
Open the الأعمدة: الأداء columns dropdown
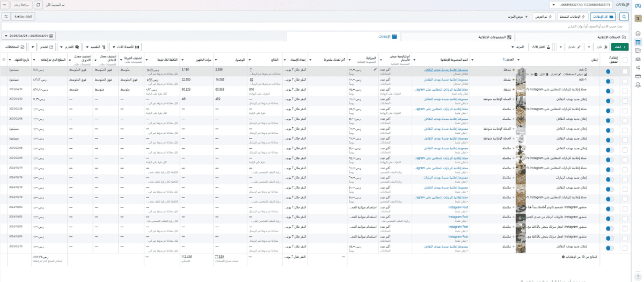[x=126, y=47]
